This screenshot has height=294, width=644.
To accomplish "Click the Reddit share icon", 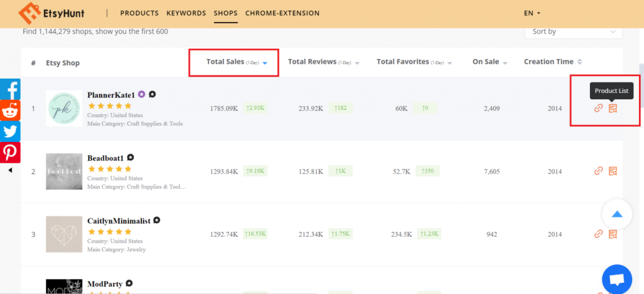I will (x=10, y=110).
